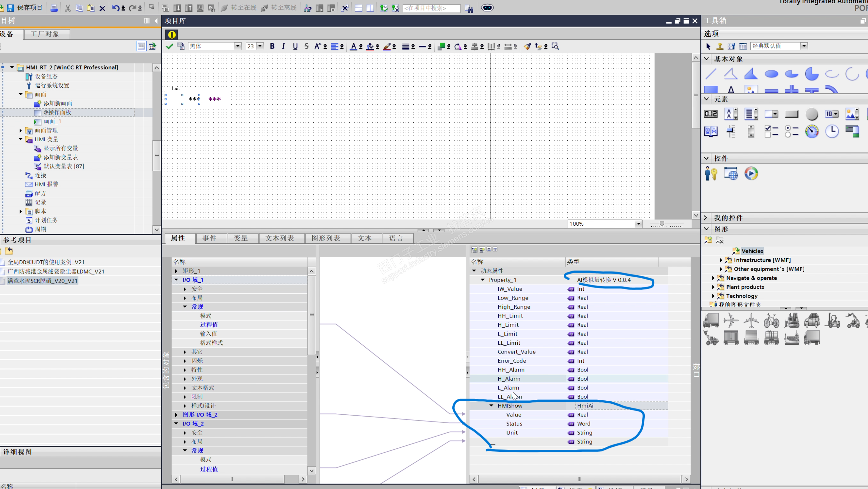Image resolution: width=868 pixels, height=489 pixels.
Task: Select the checkbox element in toolbox
Action: click(x=771, y=131)
